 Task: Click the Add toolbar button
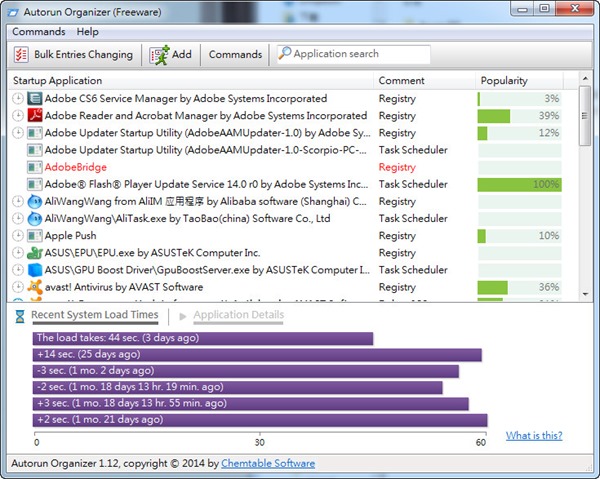point(171,55)
